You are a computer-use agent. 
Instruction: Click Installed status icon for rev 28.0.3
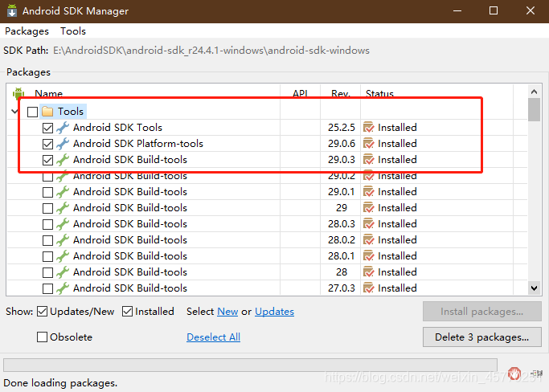pos(369,224)
